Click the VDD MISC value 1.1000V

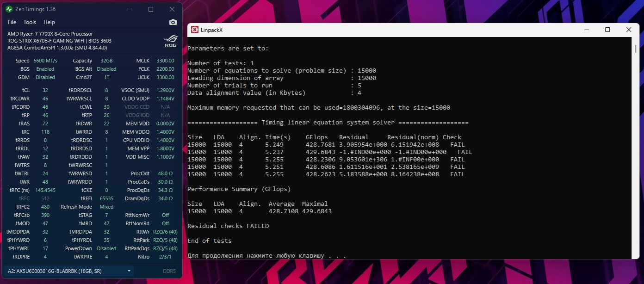[x=165, y=157]
